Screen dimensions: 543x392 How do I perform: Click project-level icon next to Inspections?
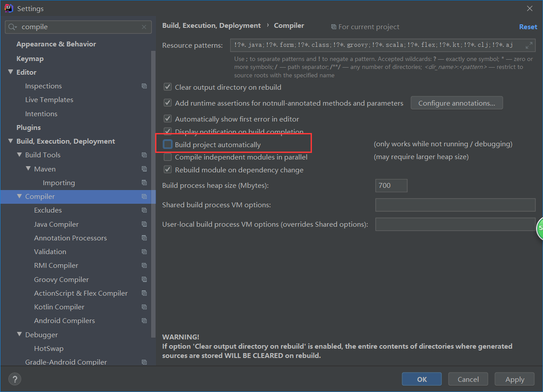click(x=144, y=86)
